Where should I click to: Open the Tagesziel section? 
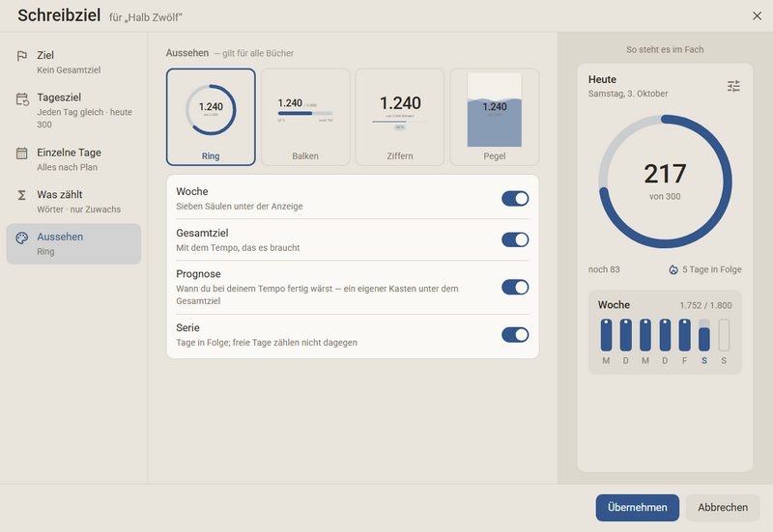point(73,111)
